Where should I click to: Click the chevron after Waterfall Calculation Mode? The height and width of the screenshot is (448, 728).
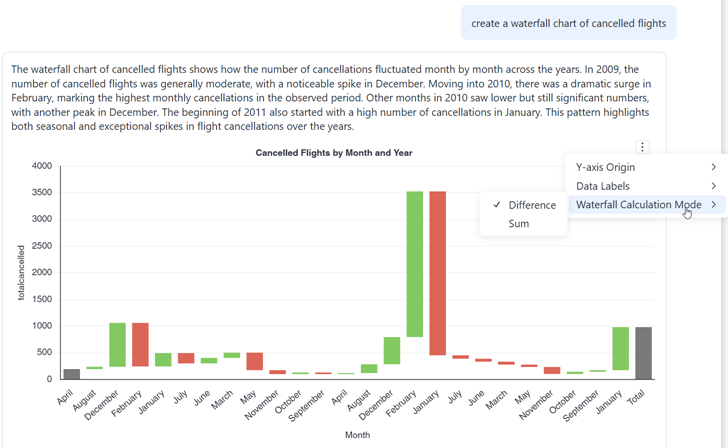pyautogui.click(x=713, y=205)
